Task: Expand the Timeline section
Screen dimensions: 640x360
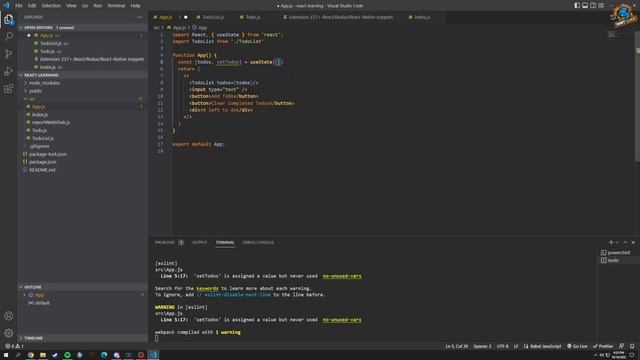Action: pyautogui.click(x=82, y=338)
